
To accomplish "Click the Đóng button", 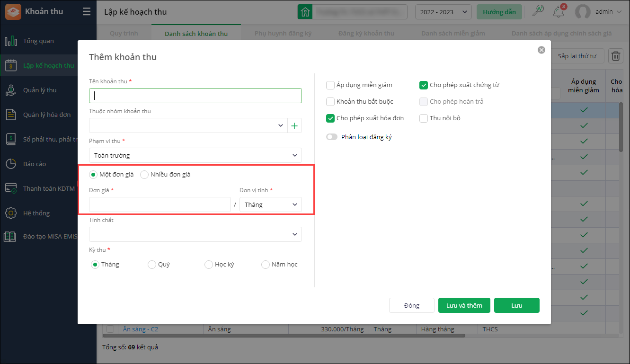I will click(x=412, y=305).
